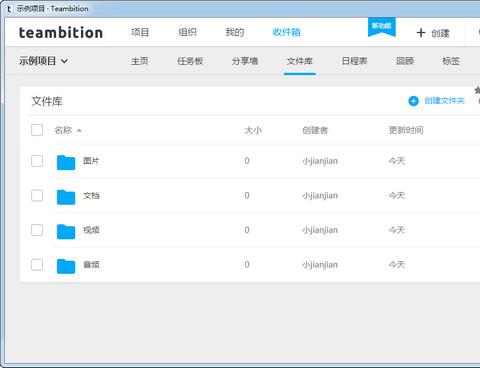Click creator 小jianjian in 文档 row
This screenshot has height=368, width=480.
tap(320, 196)
